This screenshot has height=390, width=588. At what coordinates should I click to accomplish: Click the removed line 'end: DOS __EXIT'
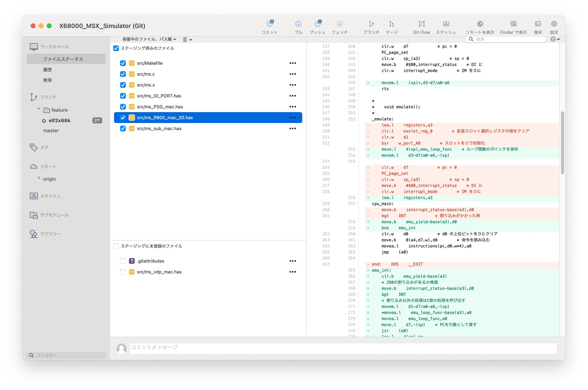(x=462, y=264)
